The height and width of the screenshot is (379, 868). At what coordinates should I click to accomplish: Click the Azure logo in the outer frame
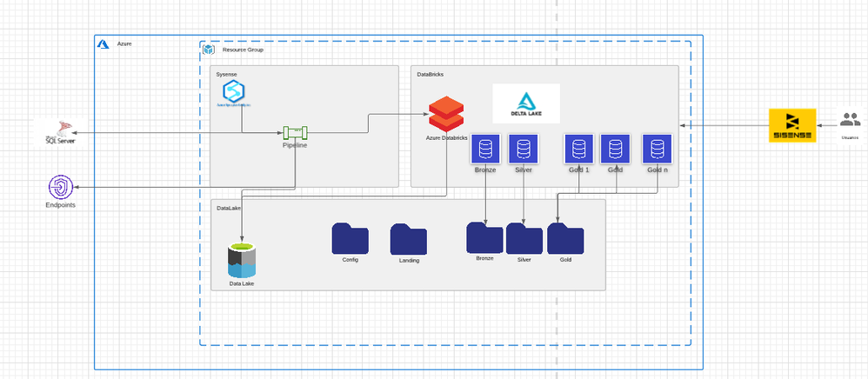pyautogui.click(x=103, y=43)
